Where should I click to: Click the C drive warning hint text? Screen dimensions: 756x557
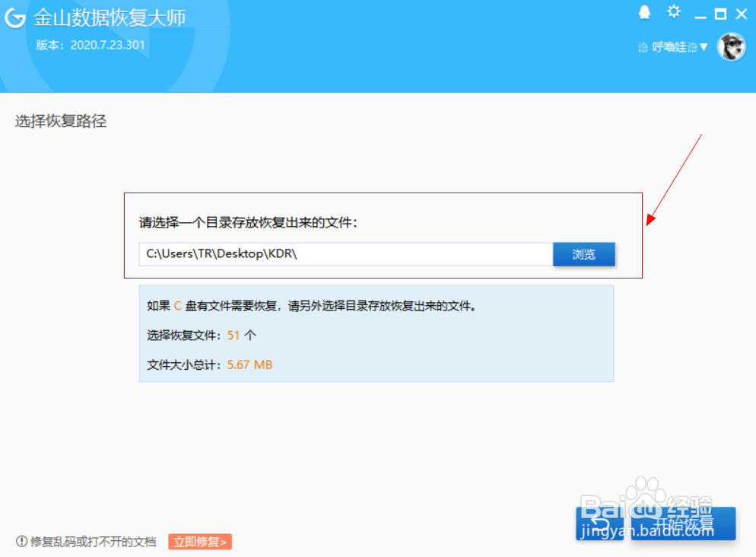[312, 306]
